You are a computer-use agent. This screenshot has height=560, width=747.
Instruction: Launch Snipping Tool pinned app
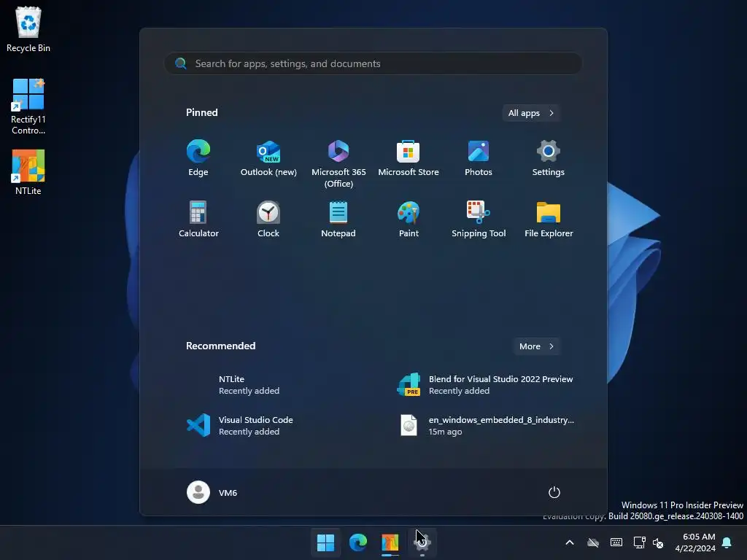coord(479,219)
